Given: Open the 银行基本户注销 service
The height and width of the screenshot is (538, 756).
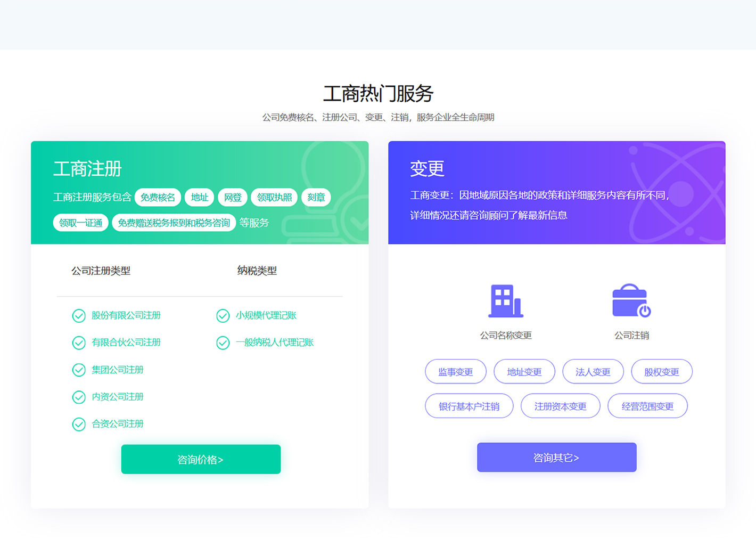Looking at the screenshot, I should [469, 406].
